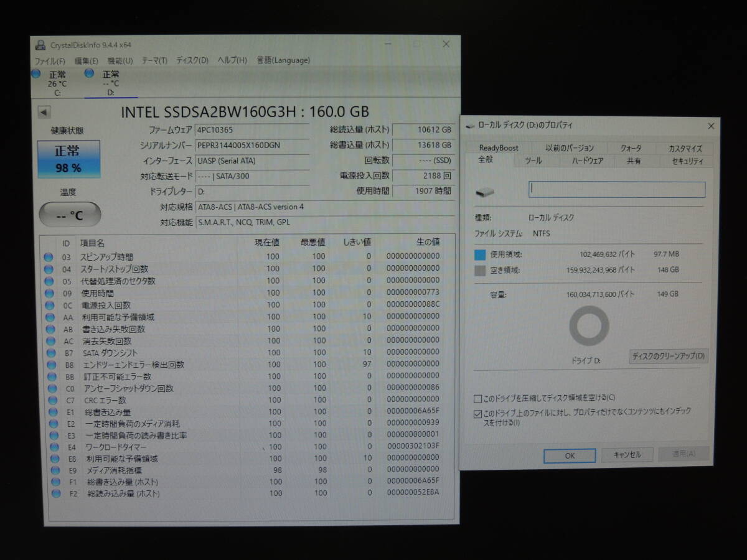Click the drive icon in properties dialog
Screen dimensions: 747x560
point(485,193)
